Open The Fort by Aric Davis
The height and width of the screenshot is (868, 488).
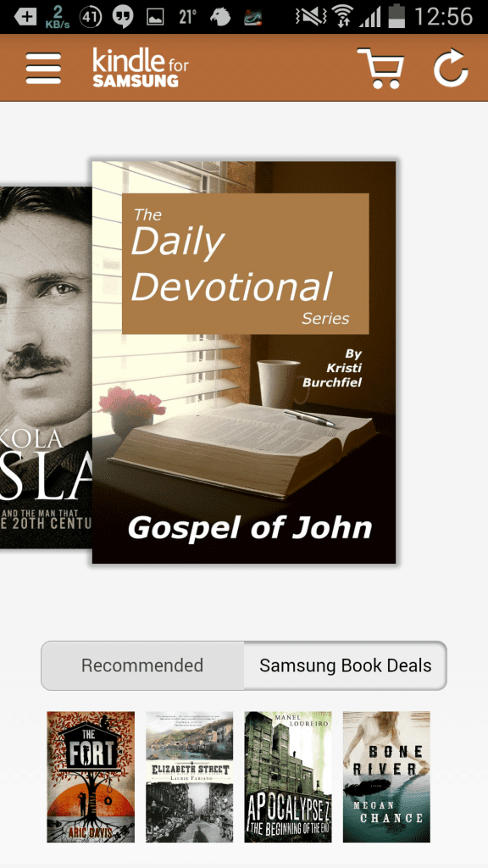91,776
